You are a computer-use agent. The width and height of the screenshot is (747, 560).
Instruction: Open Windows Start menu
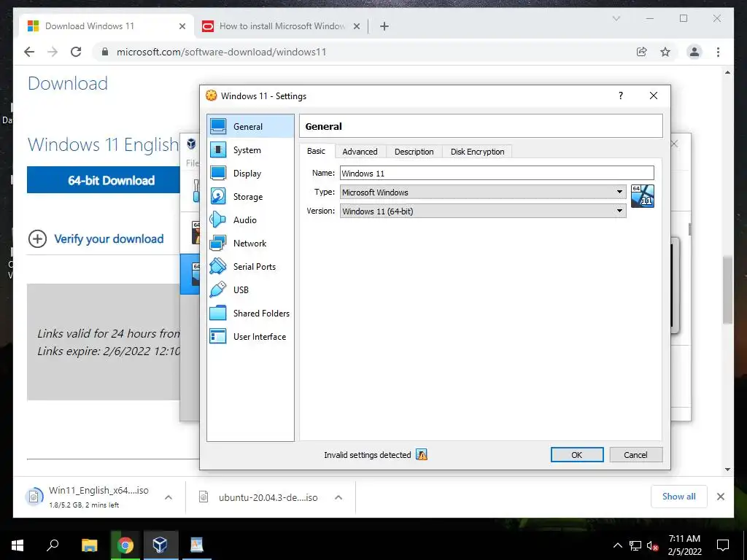(18, 545)
